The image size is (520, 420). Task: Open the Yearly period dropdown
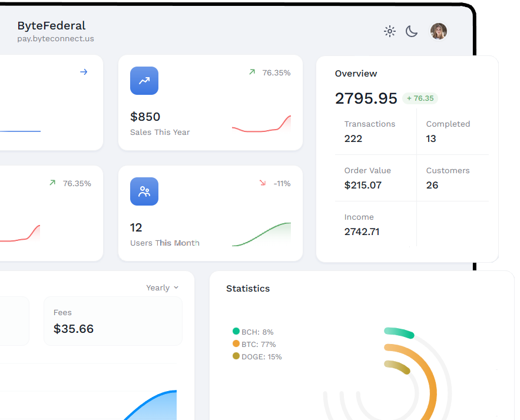[x=162, y=287]
